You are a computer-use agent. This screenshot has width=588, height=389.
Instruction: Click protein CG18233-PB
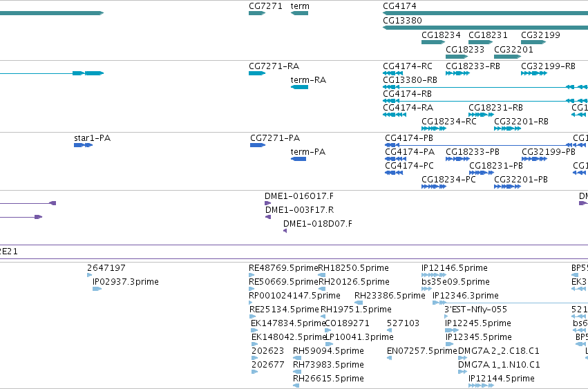click(x=457, y=159)
